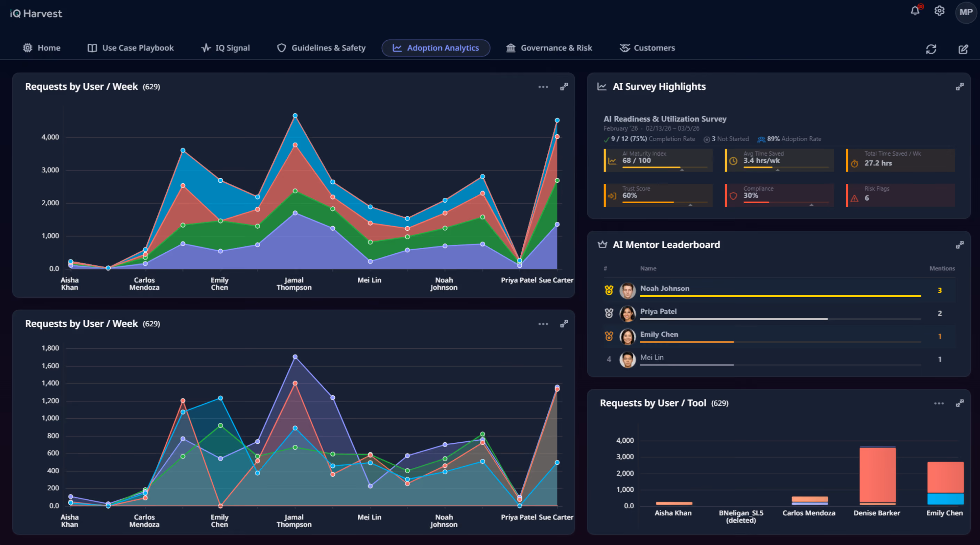Click Priya Patel's avatar photo

pyautogui.click(x=628, y=314)
